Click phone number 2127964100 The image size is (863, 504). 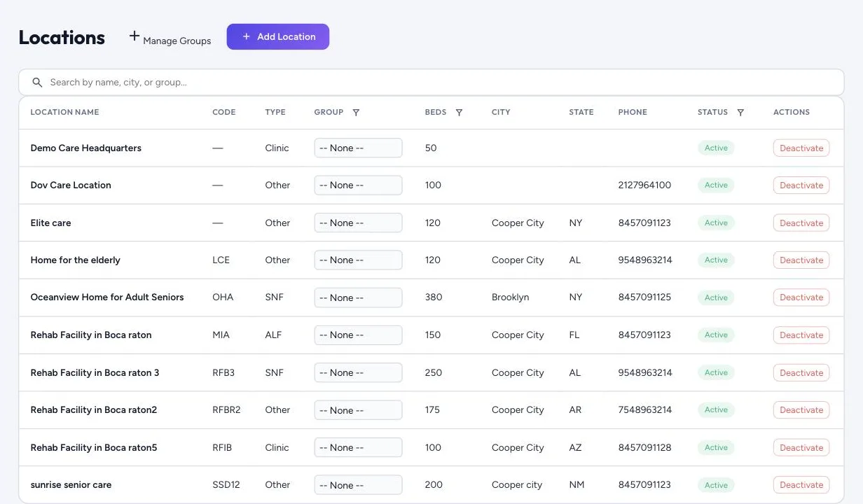pyautogui.click(x=644, y=185)
